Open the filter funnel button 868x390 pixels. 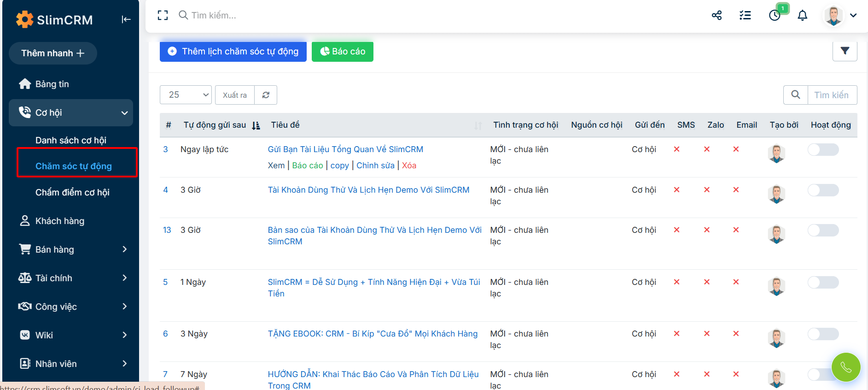tap(845, 51)
